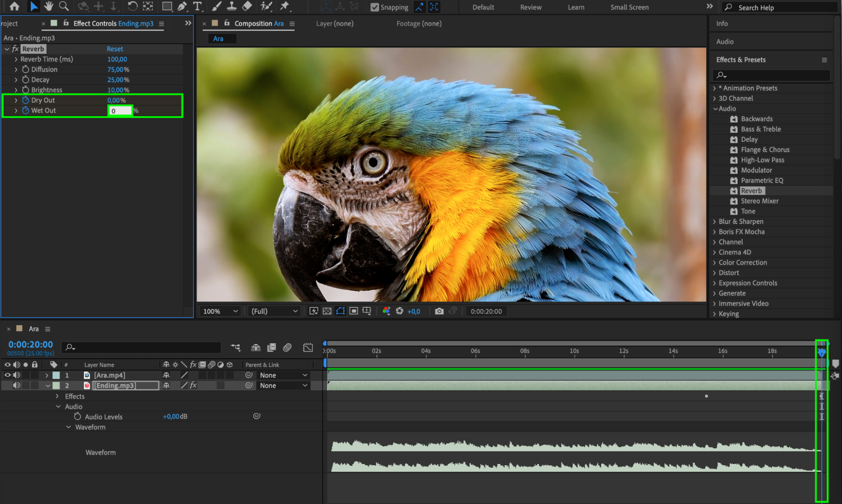
Task: Select the Rotation tool
Action: point(132,6)
